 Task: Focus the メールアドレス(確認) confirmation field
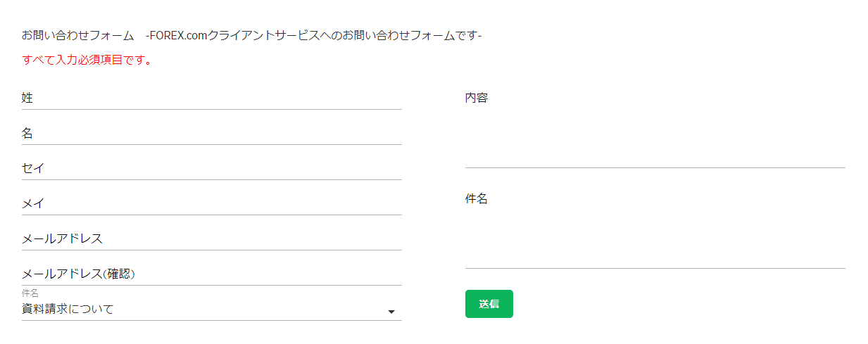pyautogui.click(x=211, y=274)
